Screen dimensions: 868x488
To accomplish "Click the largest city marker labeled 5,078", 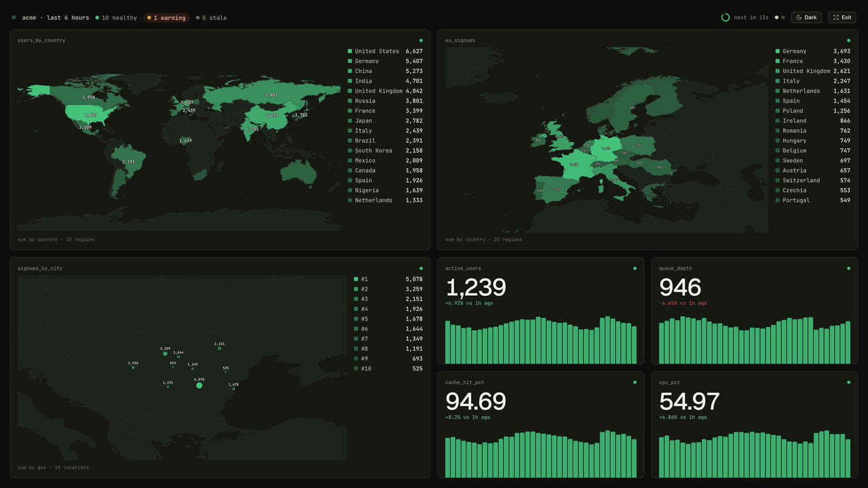I will [x=200, y=386].
